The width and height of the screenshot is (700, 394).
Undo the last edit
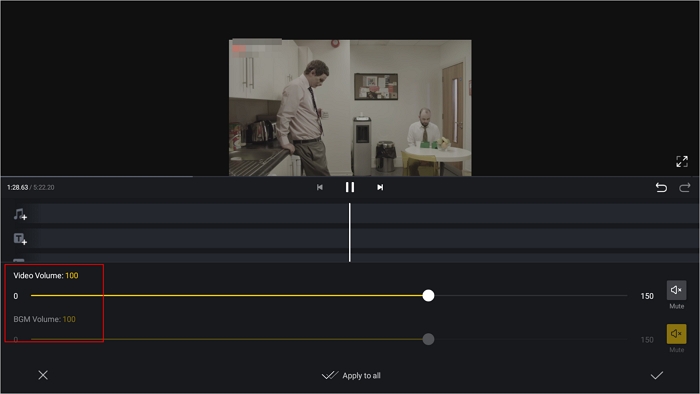(x=661, y=187)
